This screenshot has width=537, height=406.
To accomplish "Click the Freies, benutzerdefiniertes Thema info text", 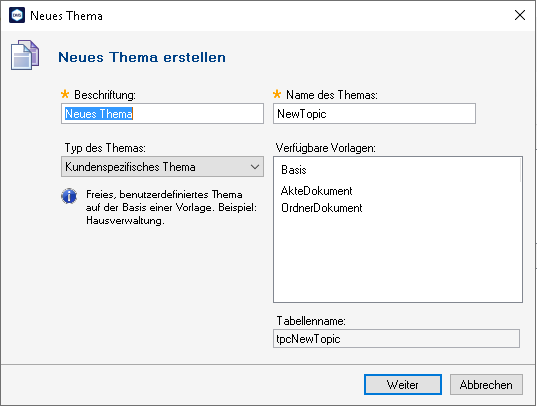I will (x=171, y=207).
